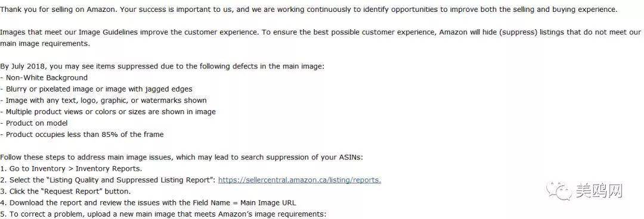Click the "Product occupies less than 85%" line
644x219 pixels.
tap(82, 134)
